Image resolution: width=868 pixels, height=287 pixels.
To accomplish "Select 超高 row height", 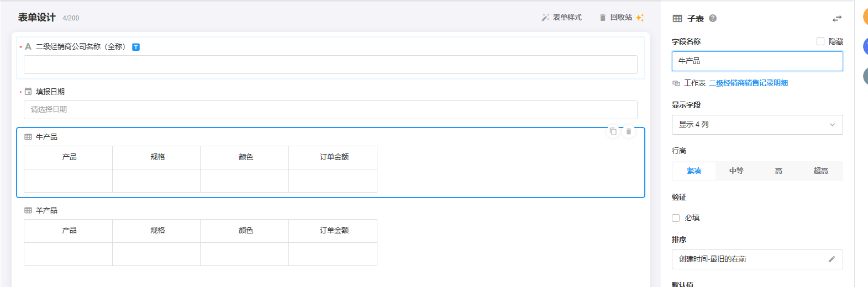I will (820, 171).
